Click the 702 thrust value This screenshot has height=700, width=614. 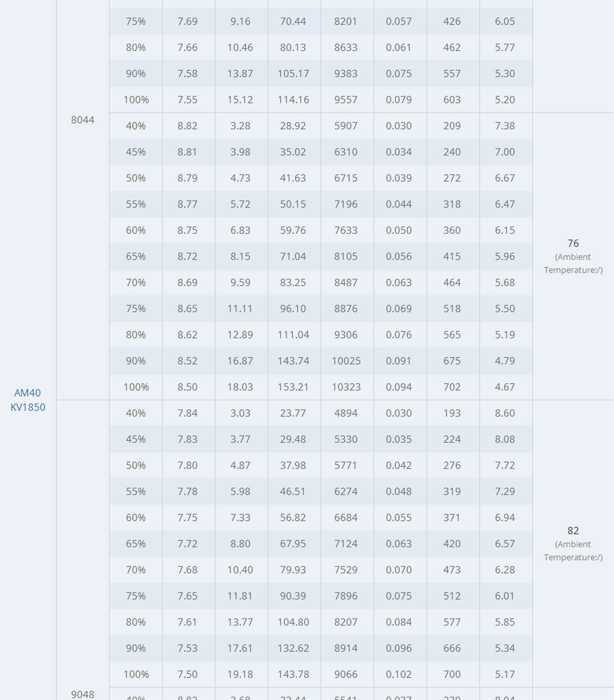pos(452,387)
